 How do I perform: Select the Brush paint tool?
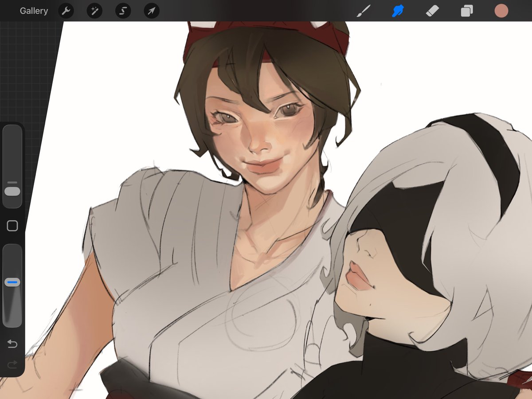(363, 11)
